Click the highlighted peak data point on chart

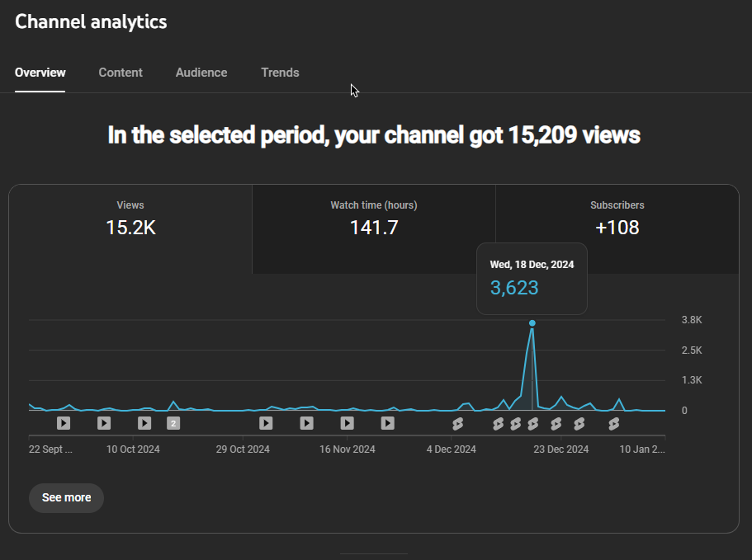(x=532, y=323)
